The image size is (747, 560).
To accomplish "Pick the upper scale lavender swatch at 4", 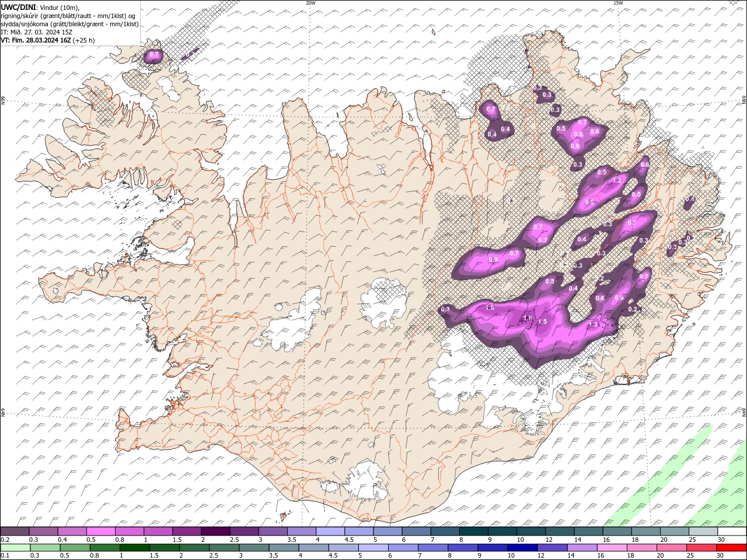I will pos(330,531).
